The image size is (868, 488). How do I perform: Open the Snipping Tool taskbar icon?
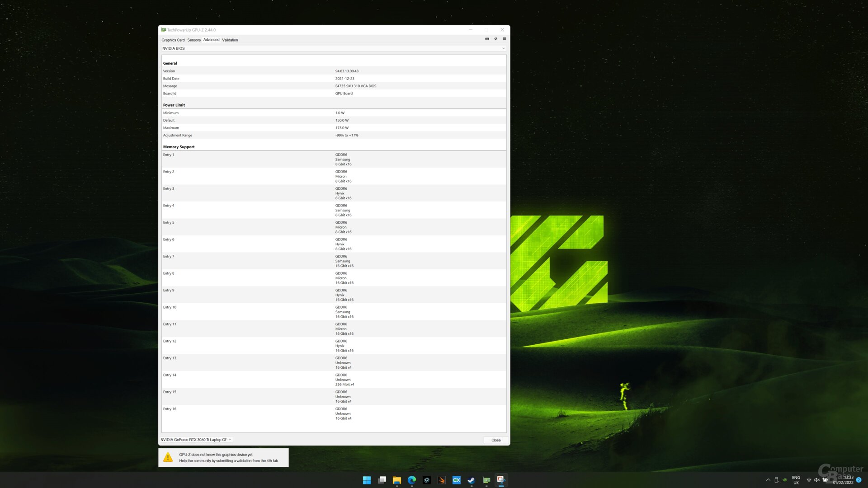(x=501, y=480)
